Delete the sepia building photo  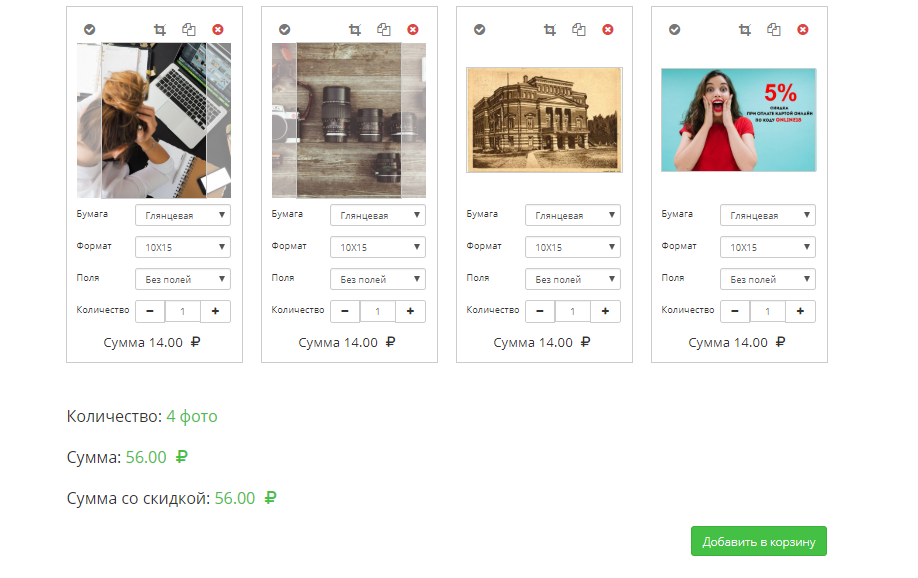click(608, 30)
